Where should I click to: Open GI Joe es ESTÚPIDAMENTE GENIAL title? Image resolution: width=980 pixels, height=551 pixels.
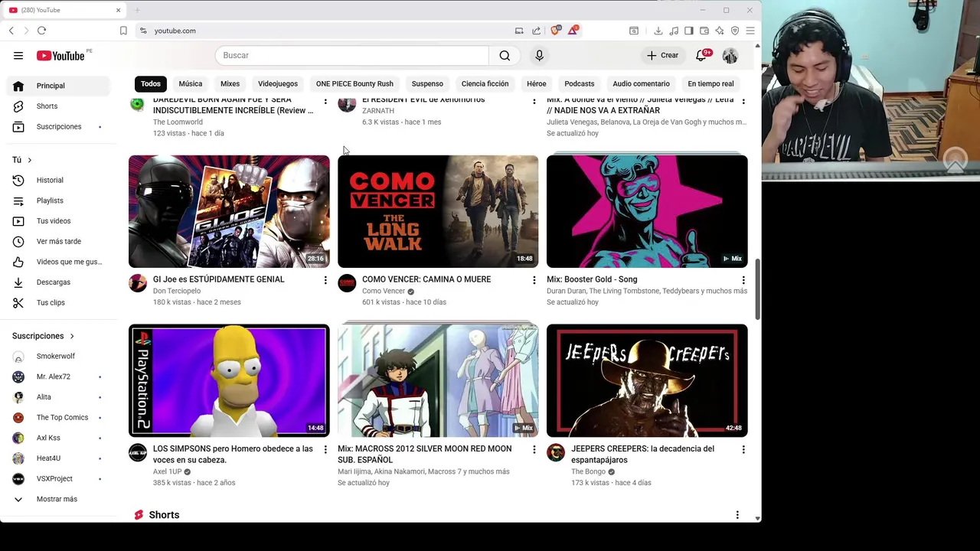coord(218,279)
